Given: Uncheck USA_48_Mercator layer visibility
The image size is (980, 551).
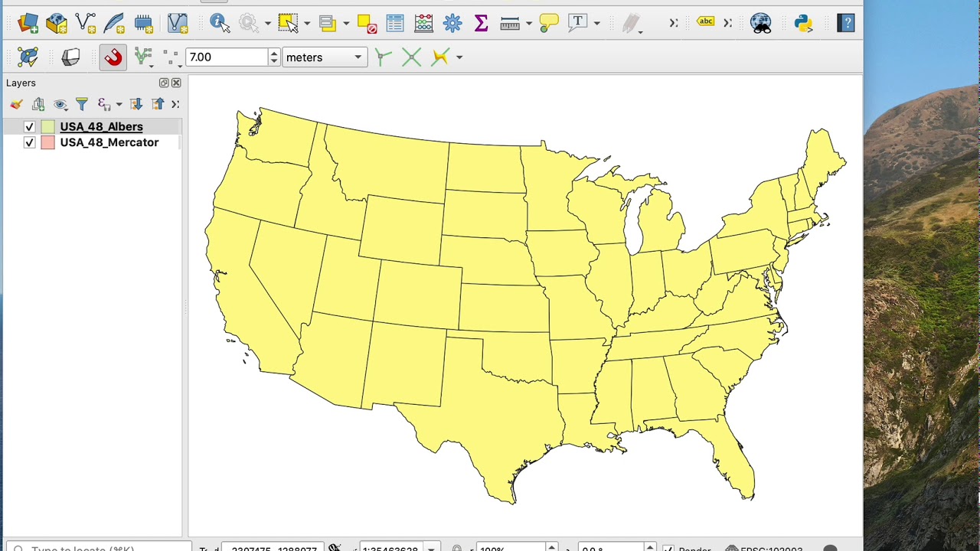Looking at the screenshot, I should [x=29, y=142].
